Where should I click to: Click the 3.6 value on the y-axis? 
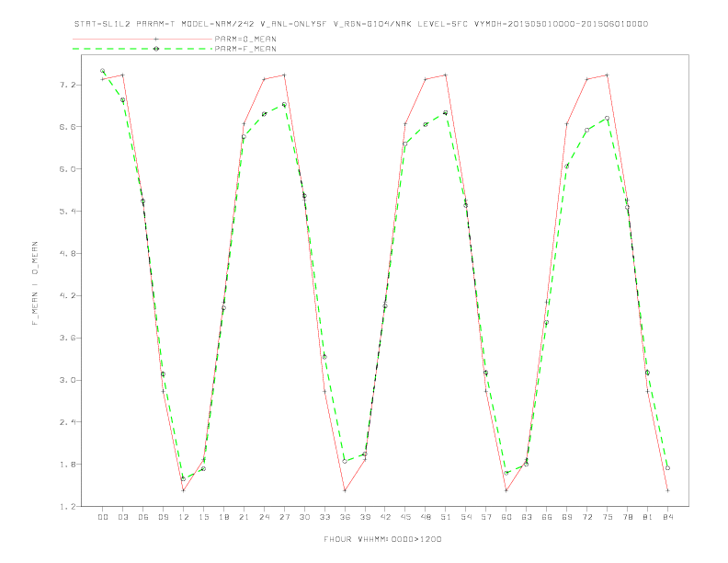point(67,338)
